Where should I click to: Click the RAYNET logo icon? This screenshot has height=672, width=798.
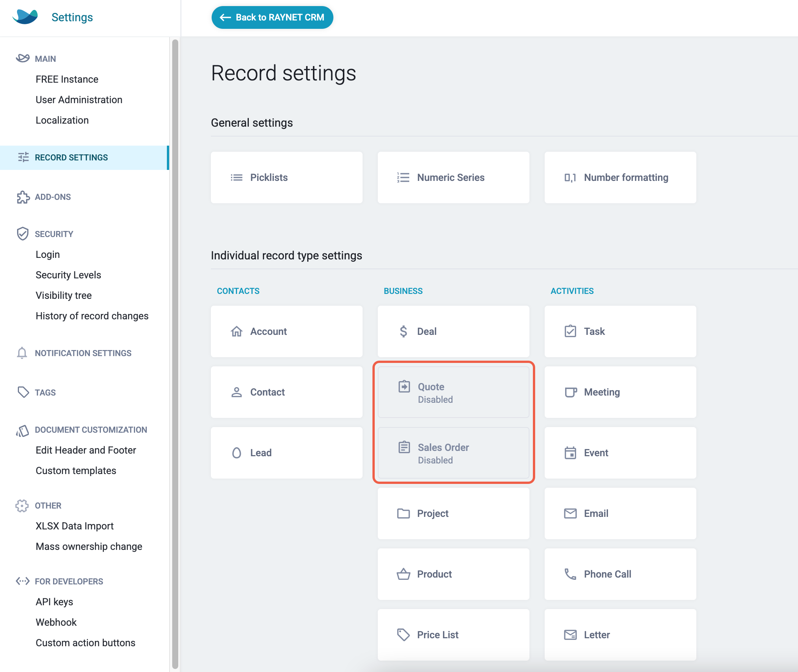(25, 17)
